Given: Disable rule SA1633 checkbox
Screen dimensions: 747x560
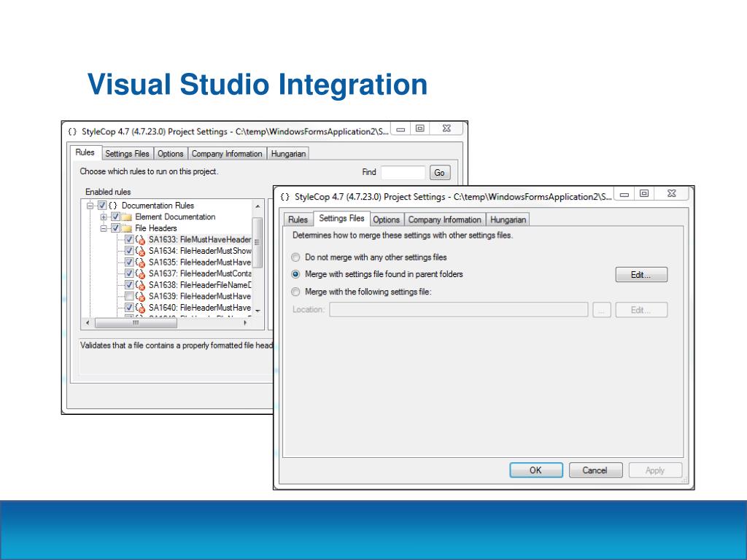Looking at the screenshot, I should point(129,239).
